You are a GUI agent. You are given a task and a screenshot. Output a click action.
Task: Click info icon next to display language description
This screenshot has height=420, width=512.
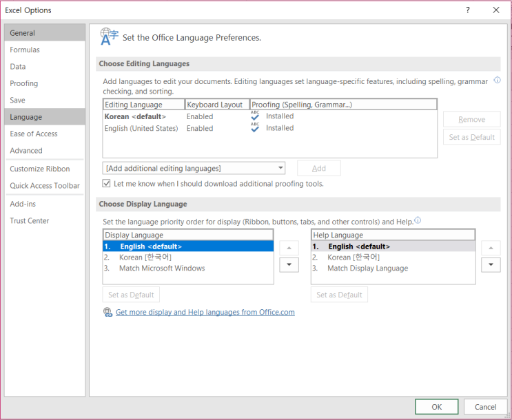tap(418, 221)
